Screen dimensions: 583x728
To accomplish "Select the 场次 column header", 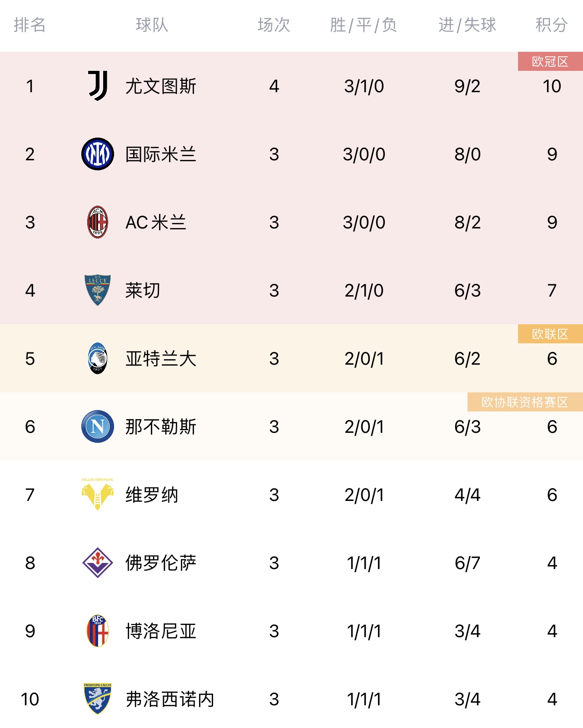I will (x=274, y=25).
